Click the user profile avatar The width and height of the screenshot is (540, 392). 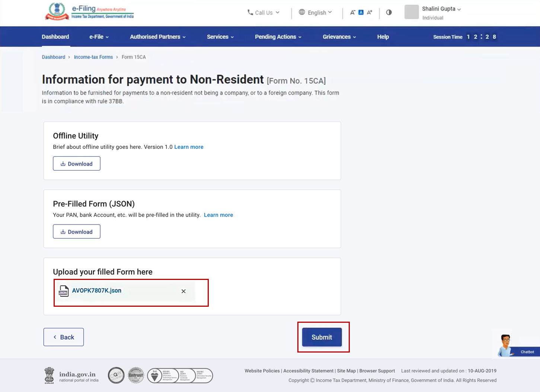(412, 12)
